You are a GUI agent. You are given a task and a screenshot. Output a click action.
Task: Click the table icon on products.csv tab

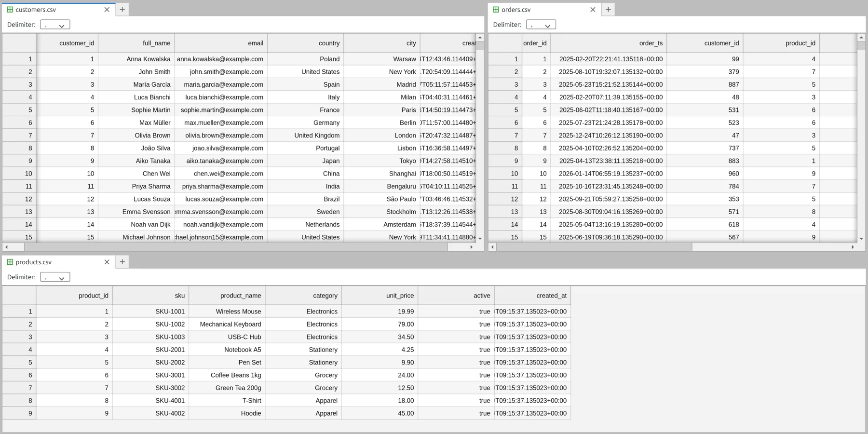[x=10, y=262]
